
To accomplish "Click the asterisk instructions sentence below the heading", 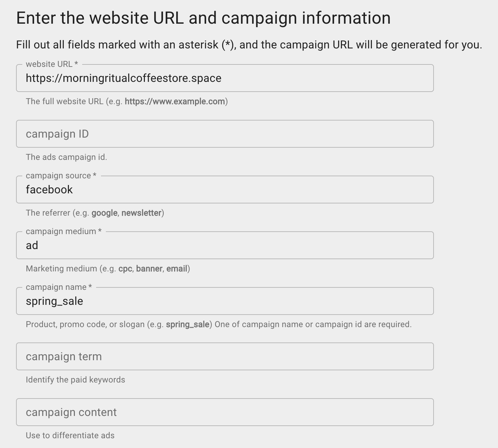I will pos(249,45).
